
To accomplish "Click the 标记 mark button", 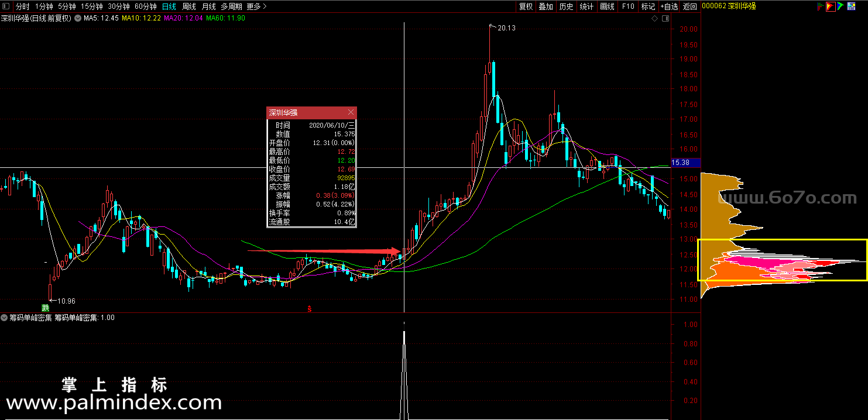I will pyautogui.click(x=648, y=6).
